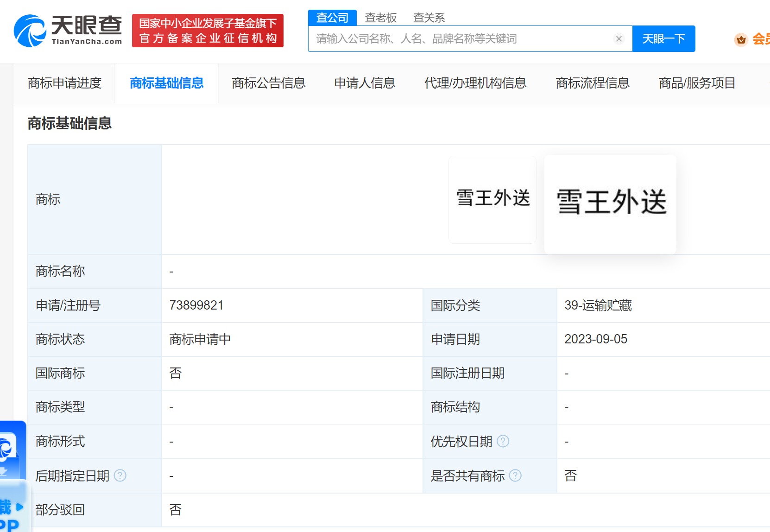This screenshot has height=532, width=770.
Task: Click the 国际注册日期 label cell
Action: [490, 374]
